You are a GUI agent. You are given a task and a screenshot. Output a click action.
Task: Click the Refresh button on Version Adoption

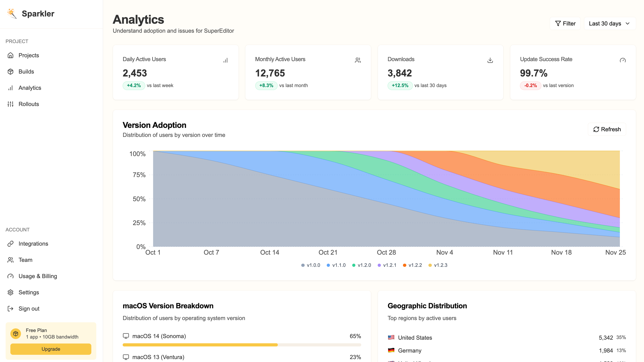coord(607,129)
